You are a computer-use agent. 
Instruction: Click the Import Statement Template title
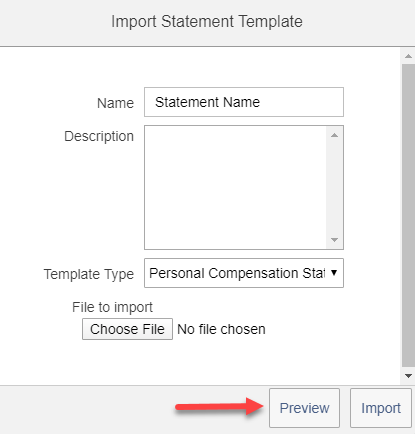pyautogui.click(x=207, y=22)
